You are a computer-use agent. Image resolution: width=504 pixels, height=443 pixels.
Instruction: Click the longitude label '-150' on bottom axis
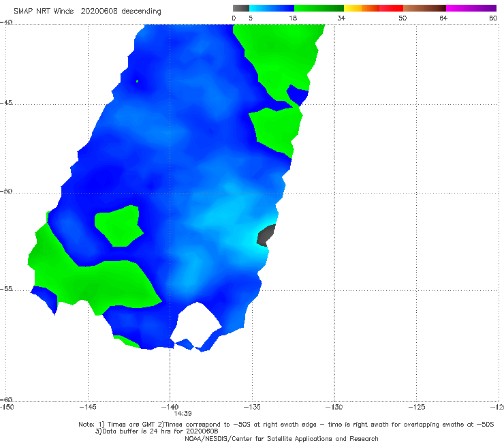coord(7,408)
